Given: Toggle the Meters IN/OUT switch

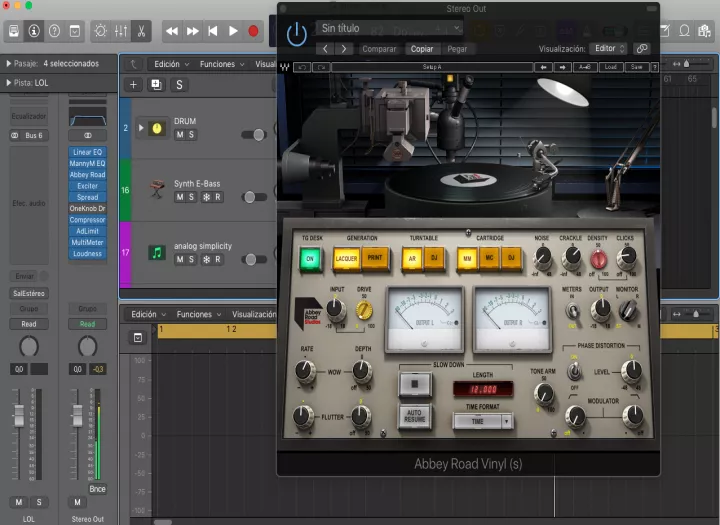Looking at the screenshot, I should pyautogui.click(x=572, y=311).
